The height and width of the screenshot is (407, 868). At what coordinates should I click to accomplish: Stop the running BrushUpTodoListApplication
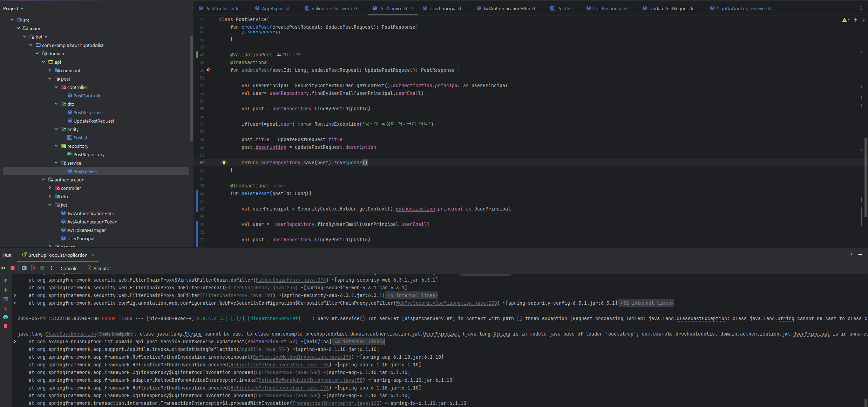pyautogui.click(x=13, y=268)
